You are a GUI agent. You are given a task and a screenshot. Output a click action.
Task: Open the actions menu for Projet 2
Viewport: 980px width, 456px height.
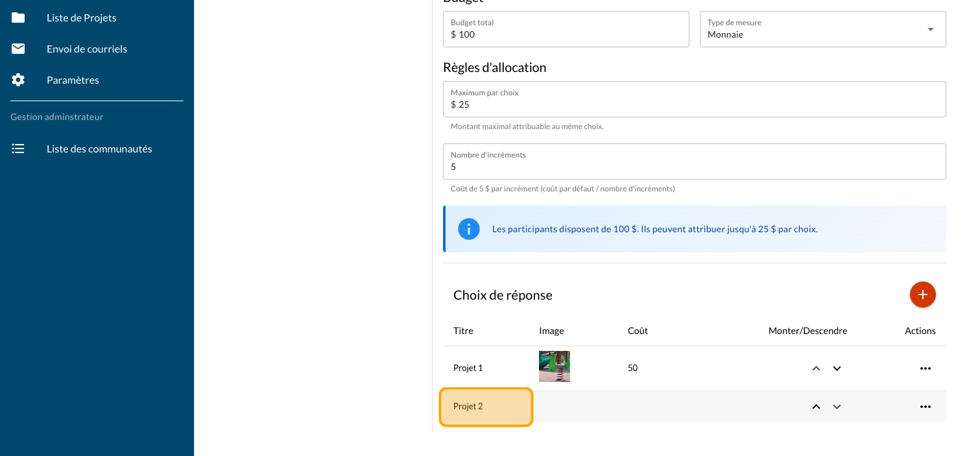tap(925, 407)
